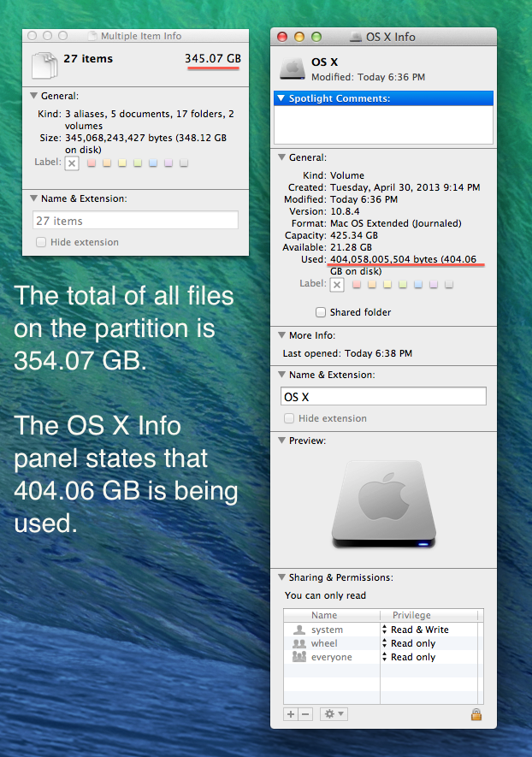
Task: Collapse the Spotlight Comments section
Action: [x=281, y=98]
